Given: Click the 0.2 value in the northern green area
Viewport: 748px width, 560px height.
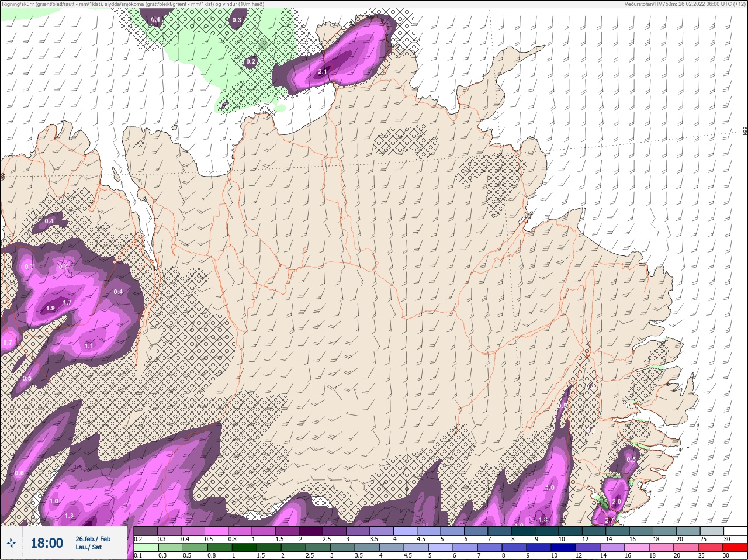Looking at the screenshot, I should tap(251, 61).
